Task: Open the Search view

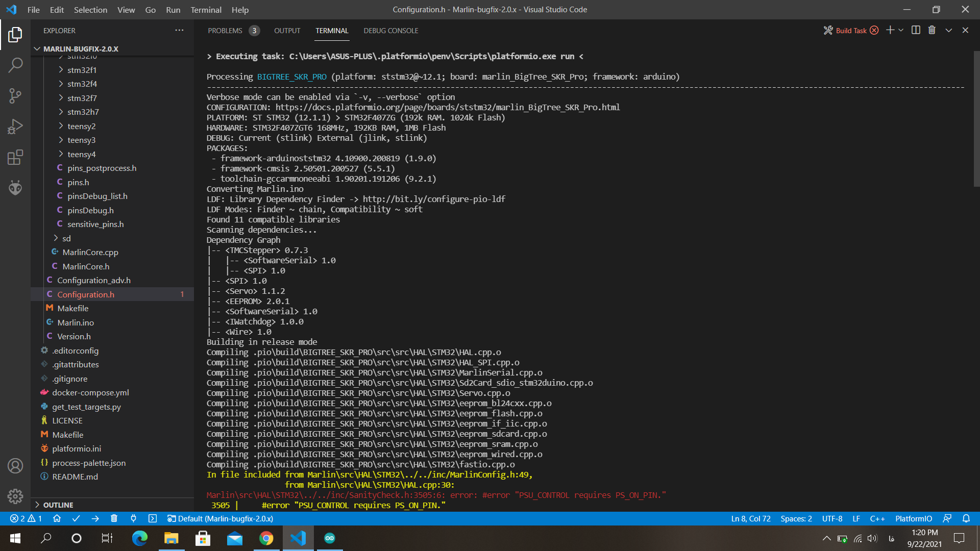Action: pos(15,65)
